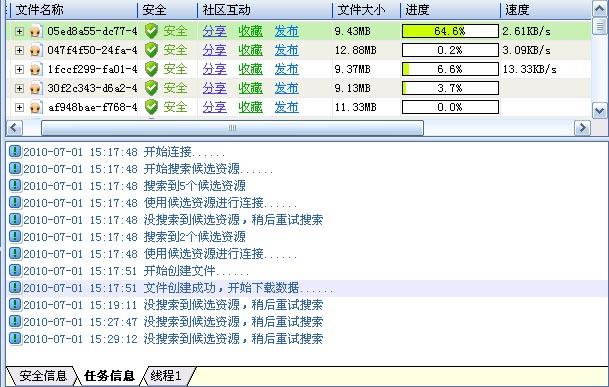Click the vertical scrollbar down arrow
Screen dimensions: 609x387
click(600, 110)
